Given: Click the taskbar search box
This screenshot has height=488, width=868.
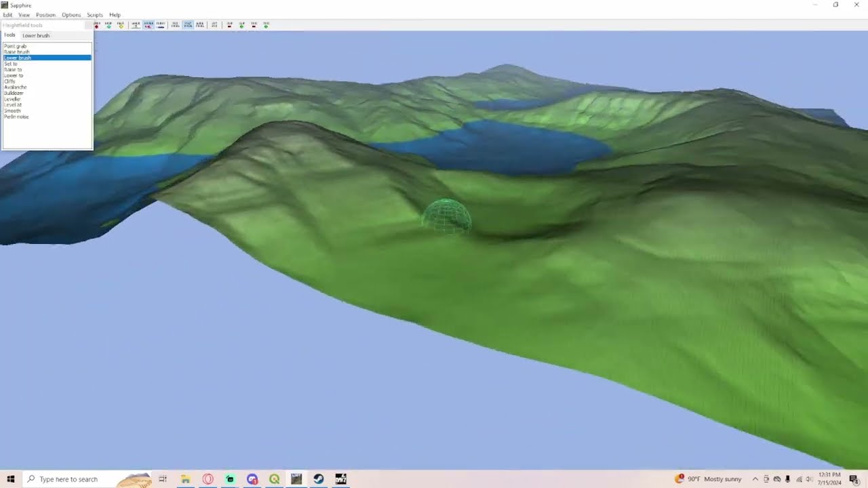Looking at the screenshot, I should tap(88, 479).
